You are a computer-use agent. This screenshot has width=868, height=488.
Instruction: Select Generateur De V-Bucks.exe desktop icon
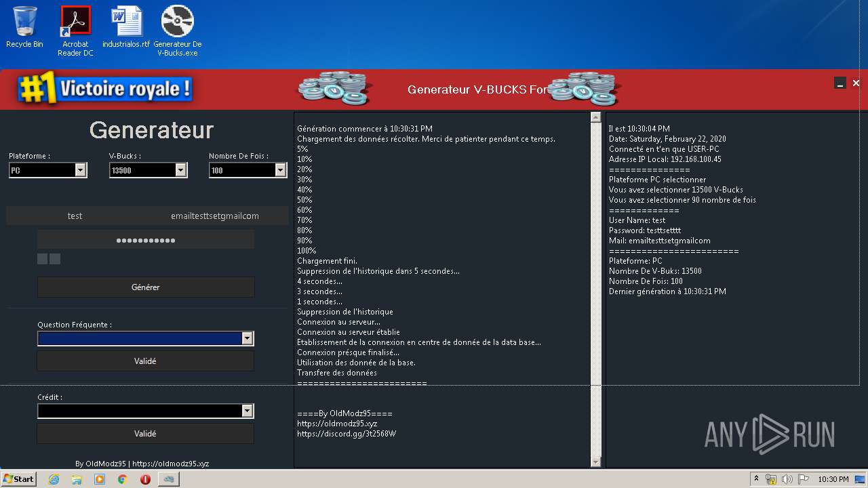(177, 31)
